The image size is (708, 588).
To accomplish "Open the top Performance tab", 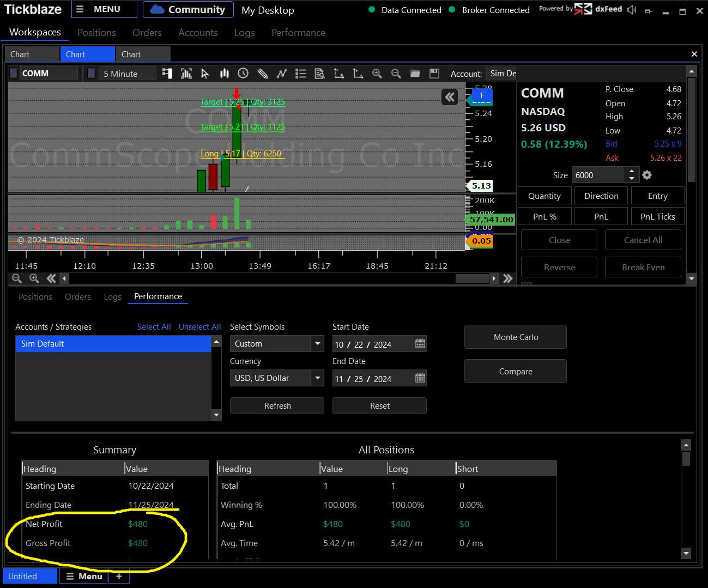I will click(x=298, y=33).
